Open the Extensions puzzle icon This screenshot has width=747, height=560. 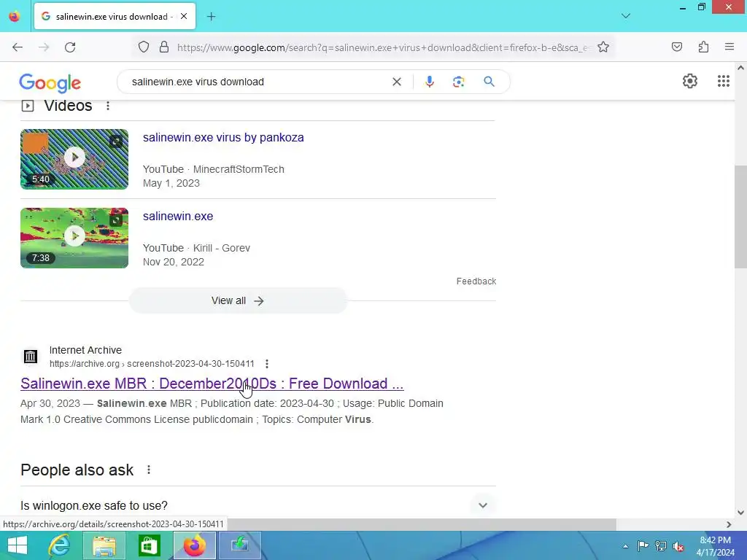point(703,47)
